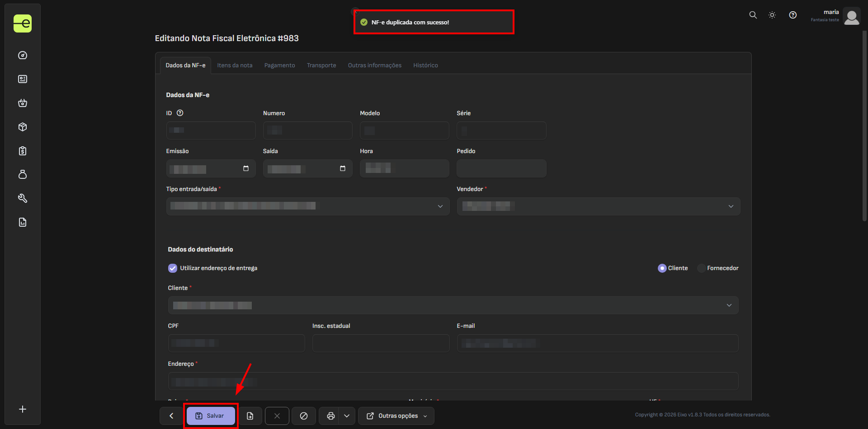Switch to Histórico tab
Screen dimensions: 868x429
pyautogui.click(x=425, y=65)
